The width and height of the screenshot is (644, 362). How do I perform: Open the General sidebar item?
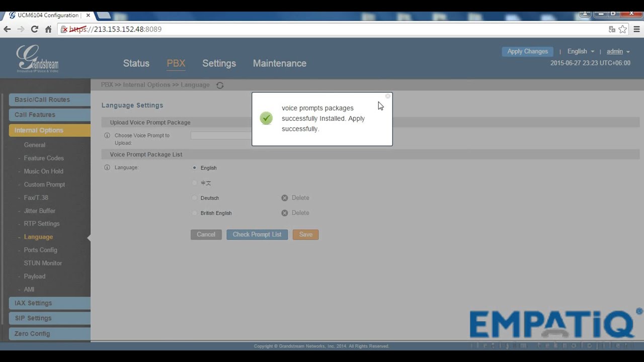click(35, 145)
